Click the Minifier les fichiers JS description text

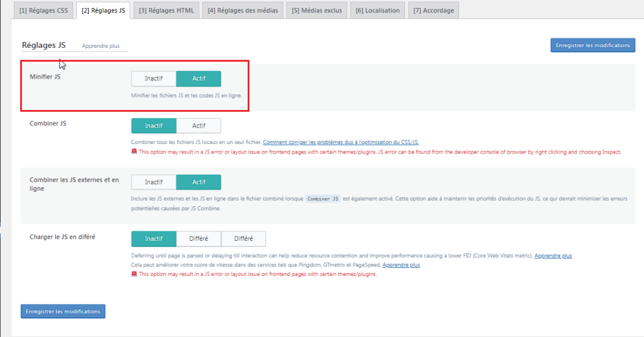pos(186,95)
